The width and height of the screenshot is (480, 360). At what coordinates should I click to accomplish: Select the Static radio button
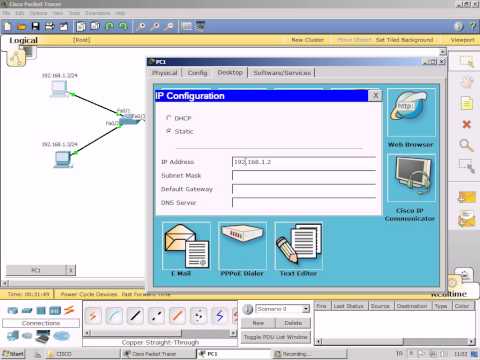[x=169, y=131]
